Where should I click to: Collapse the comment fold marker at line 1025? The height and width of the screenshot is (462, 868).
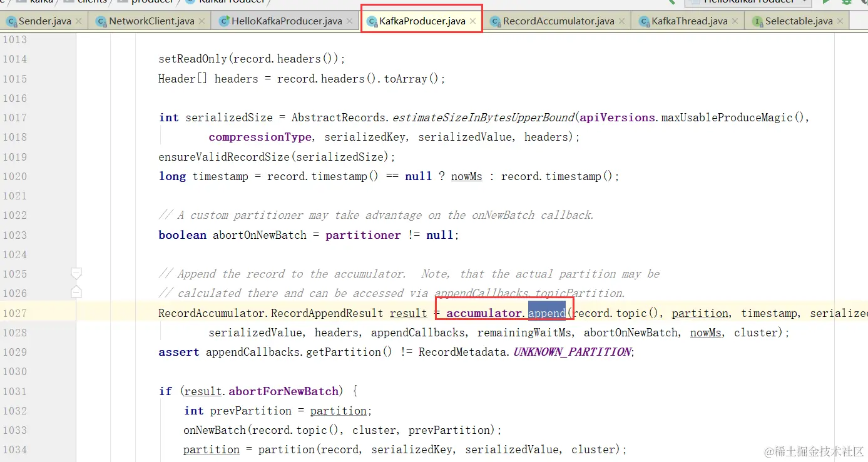tap(76, 273)
